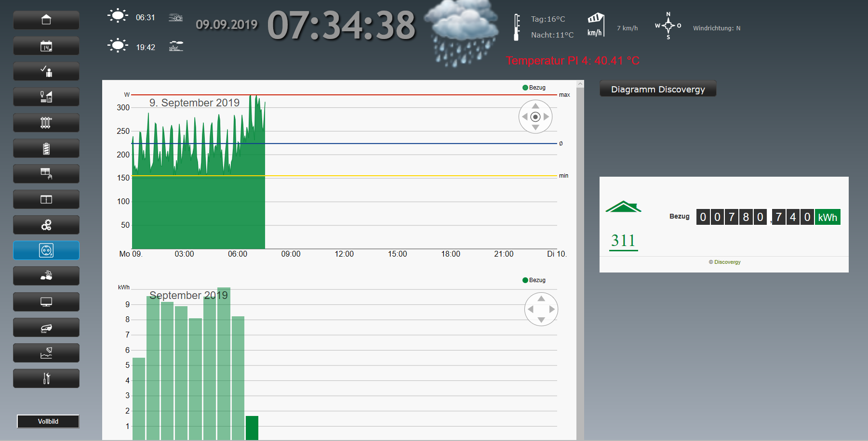
Task: Click the wind speed windsock icon
Action: click(x=595, y=25)
